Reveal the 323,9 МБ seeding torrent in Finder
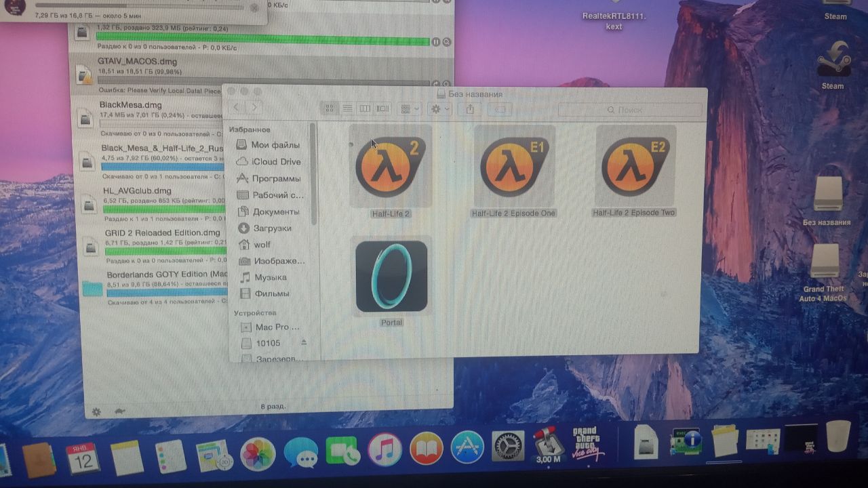This screenshot has height=488, width=868. [x=447, y=41]
